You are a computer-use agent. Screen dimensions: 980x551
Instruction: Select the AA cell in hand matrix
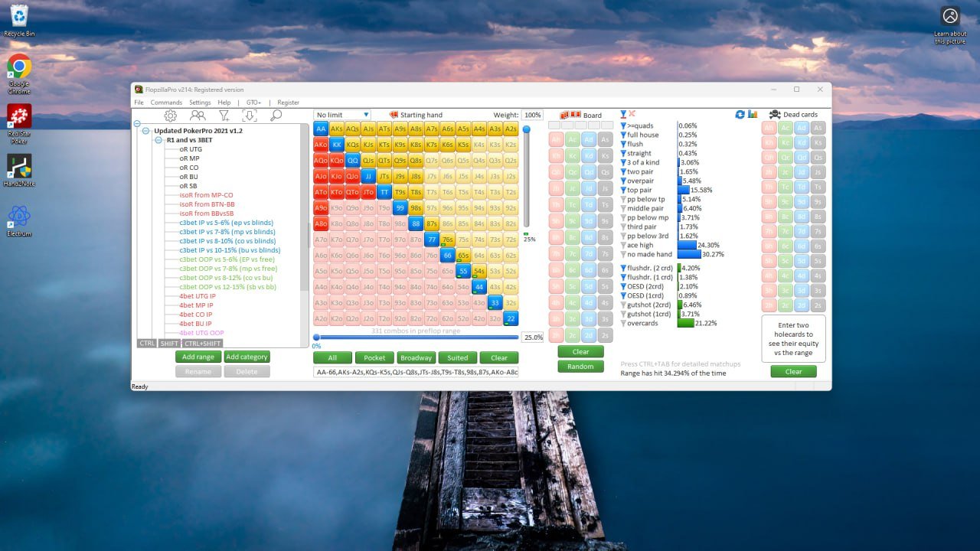click(321, 129)
